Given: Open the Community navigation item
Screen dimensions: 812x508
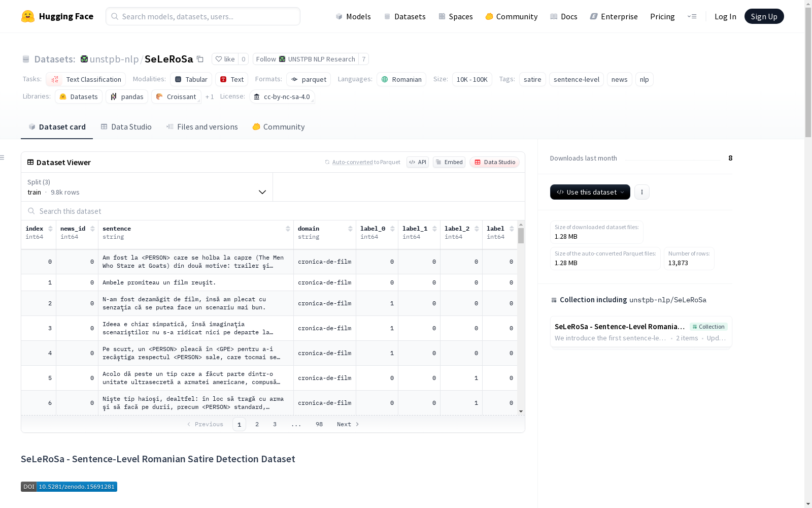Looking at the screenshot, I should 512,16.
